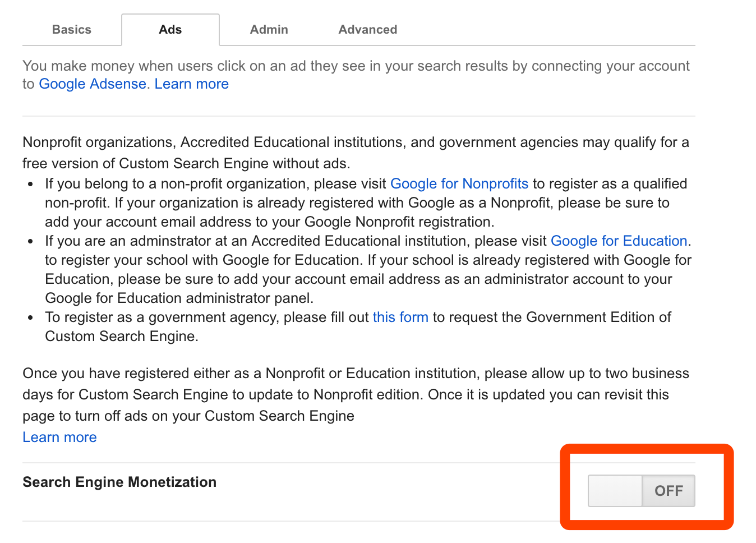Open the Admin tab

coord(269,30)
